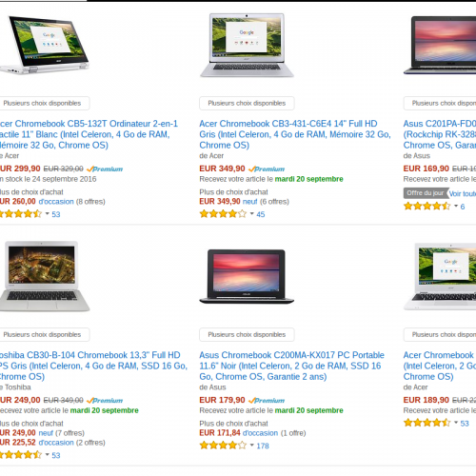Open the Acer Chromebook CB5-132T white laptop image

pos(45,45)
